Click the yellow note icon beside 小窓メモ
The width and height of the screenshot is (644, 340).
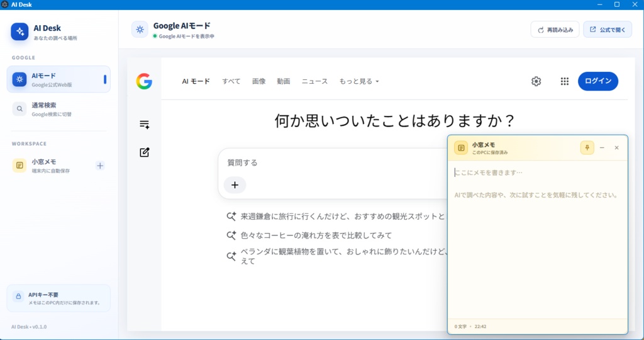point(19,166)
